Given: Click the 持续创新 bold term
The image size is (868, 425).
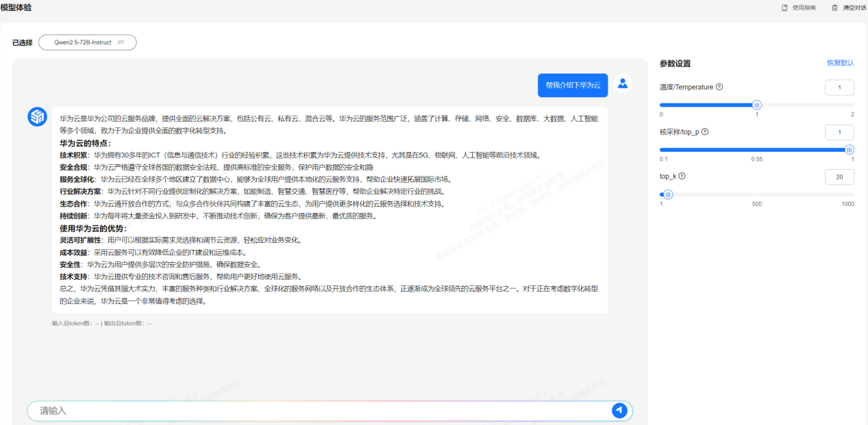Looking at the screenshot, I should [73, 216].
